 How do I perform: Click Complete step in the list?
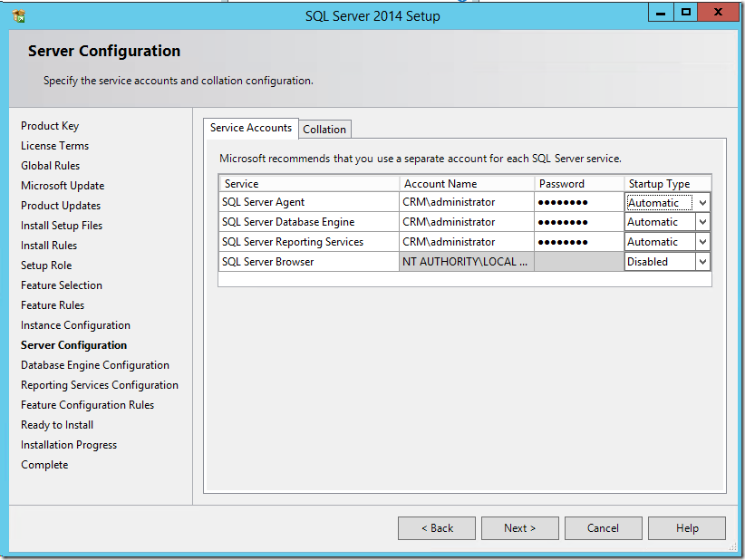tap(44, 465)
